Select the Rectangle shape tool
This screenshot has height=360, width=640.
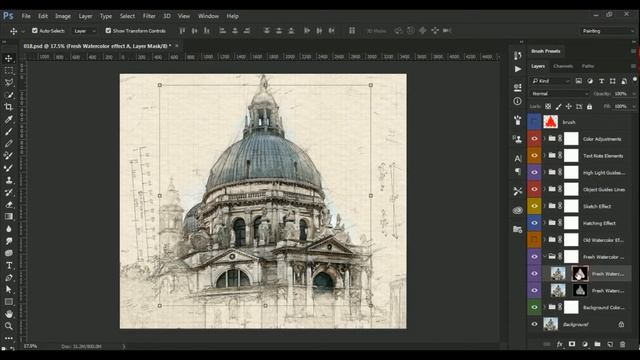(x=9, y=302)
